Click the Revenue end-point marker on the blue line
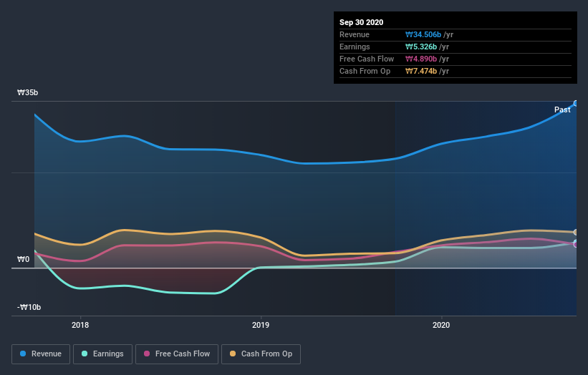Viewport: 588px width, 375px height. click(576, 103)
